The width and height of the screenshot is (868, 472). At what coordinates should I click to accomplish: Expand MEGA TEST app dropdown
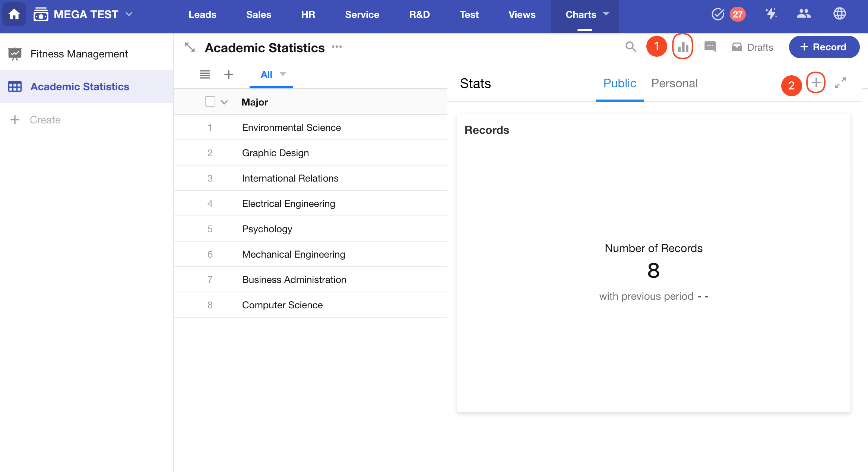[x=129, y=14]
